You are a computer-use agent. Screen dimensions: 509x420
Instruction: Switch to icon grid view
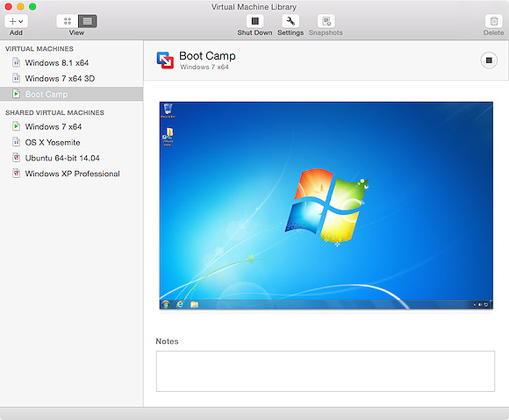pyautogui.click(x=68, y=21)
